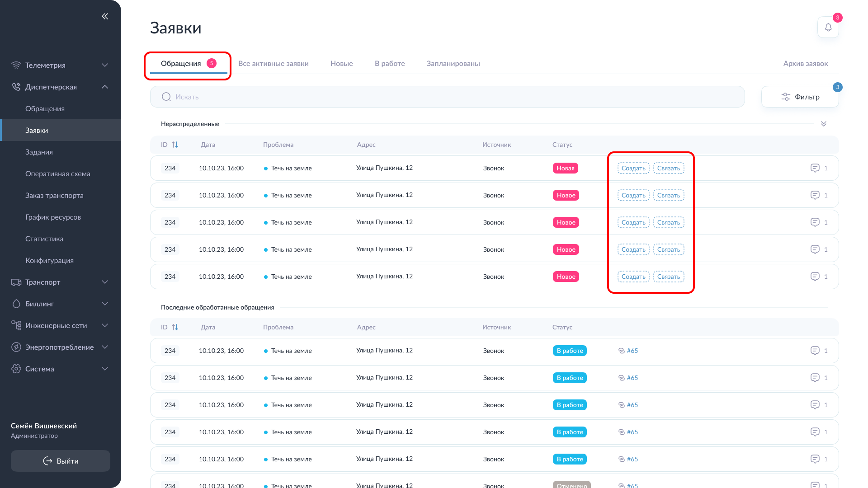Expand the Инженерные сети menu group

point(105,325)
